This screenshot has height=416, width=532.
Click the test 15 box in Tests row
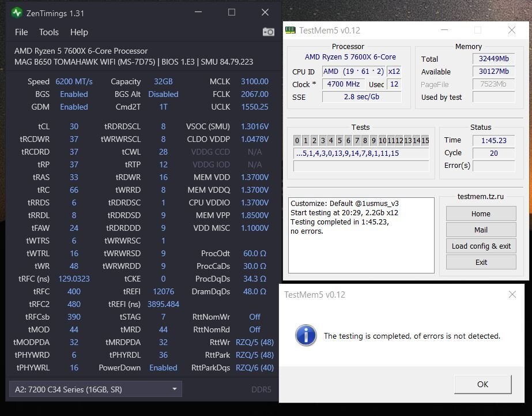tap(425, 140)
